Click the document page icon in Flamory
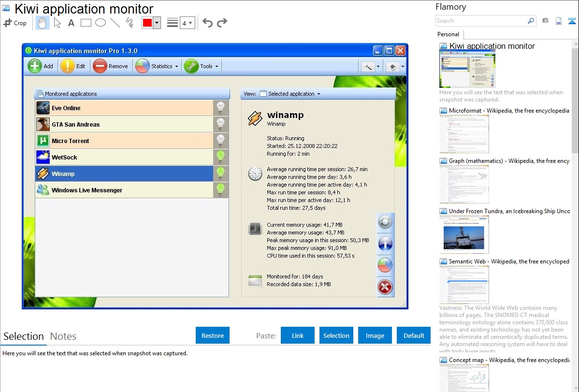This screenshot has width=579, height=392. point(559,21)
